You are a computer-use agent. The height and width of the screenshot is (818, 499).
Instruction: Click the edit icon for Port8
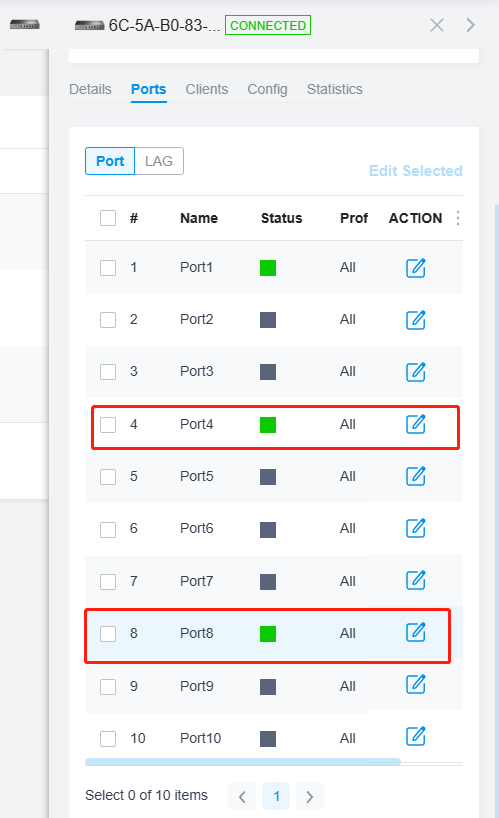tap(416, 632)
